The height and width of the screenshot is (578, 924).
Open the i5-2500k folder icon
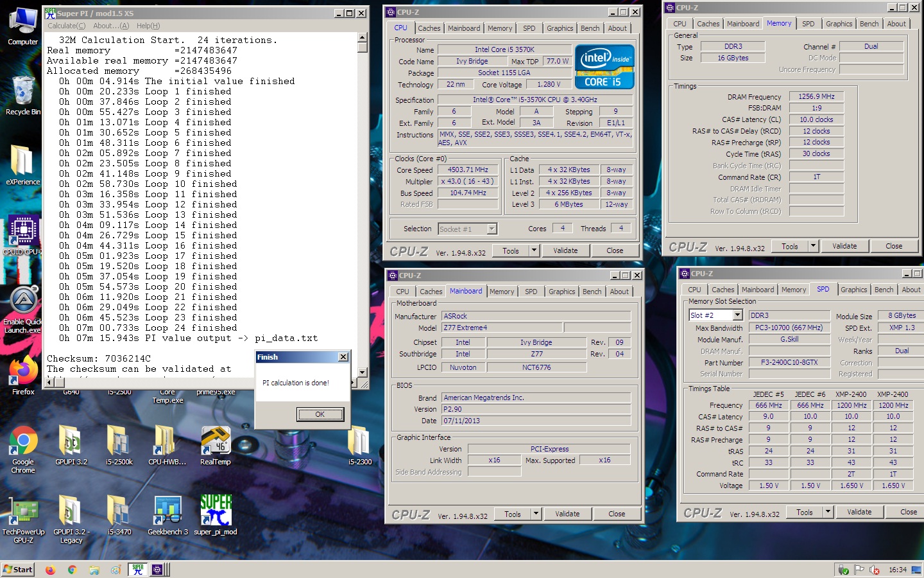click(119, 444)
